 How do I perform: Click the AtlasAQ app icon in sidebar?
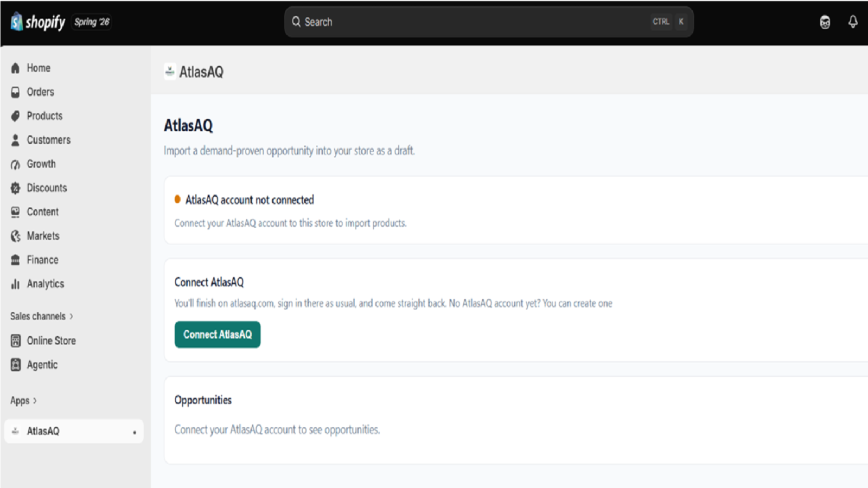15,431
